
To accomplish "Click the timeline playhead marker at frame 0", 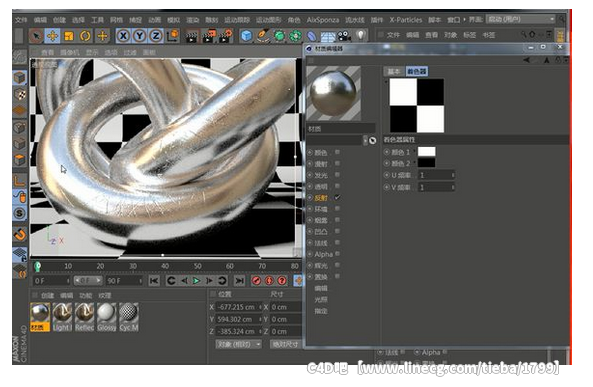I will tap(37, 267).
